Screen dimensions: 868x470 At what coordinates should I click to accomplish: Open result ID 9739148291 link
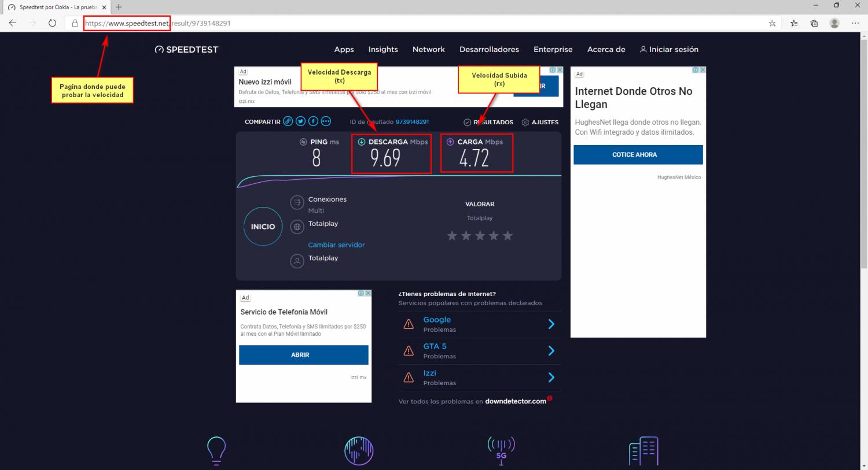point(411,122)
